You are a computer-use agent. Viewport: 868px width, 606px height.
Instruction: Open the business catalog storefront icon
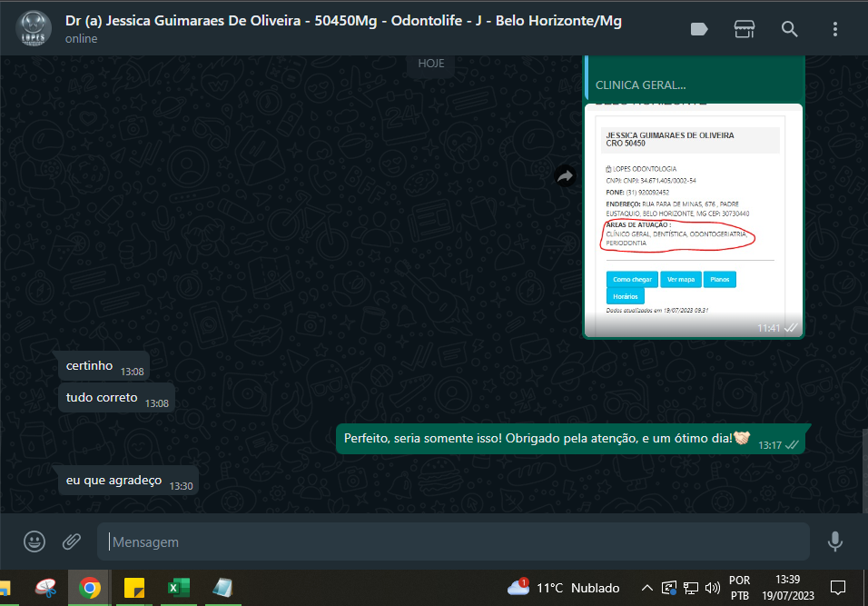tap(745, 29)
